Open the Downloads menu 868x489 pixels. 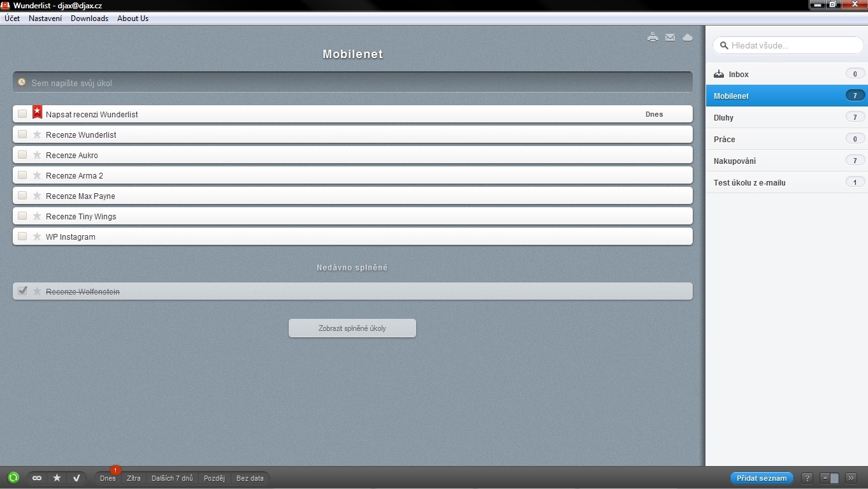[x=89, y=18]
